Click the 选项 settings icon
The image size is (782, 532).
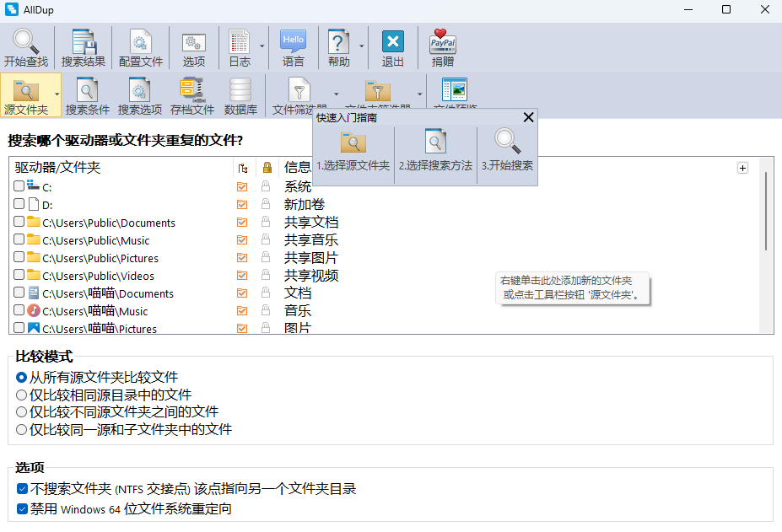coord(193,42)
